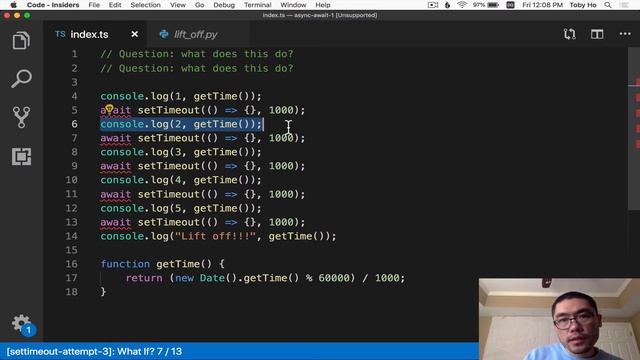Open the Edit menu
The image size is (640, 360).
tap(115, 5)
